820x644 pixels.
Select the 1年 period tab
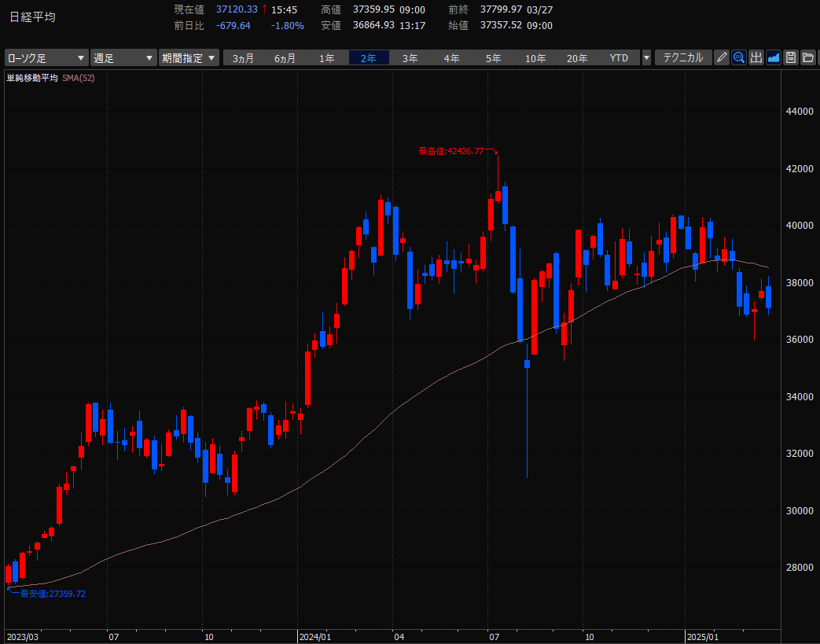[x=327, y=58]
